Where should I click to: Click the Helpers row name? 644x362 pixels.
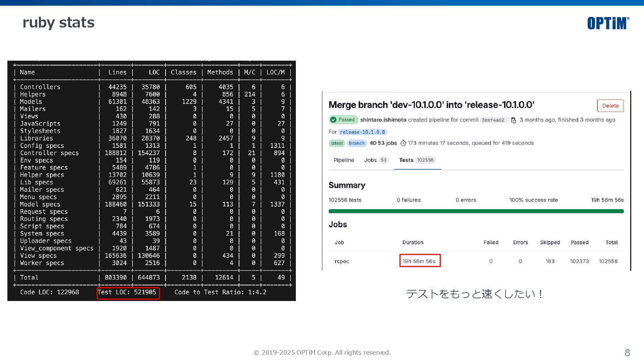(33, 94)
